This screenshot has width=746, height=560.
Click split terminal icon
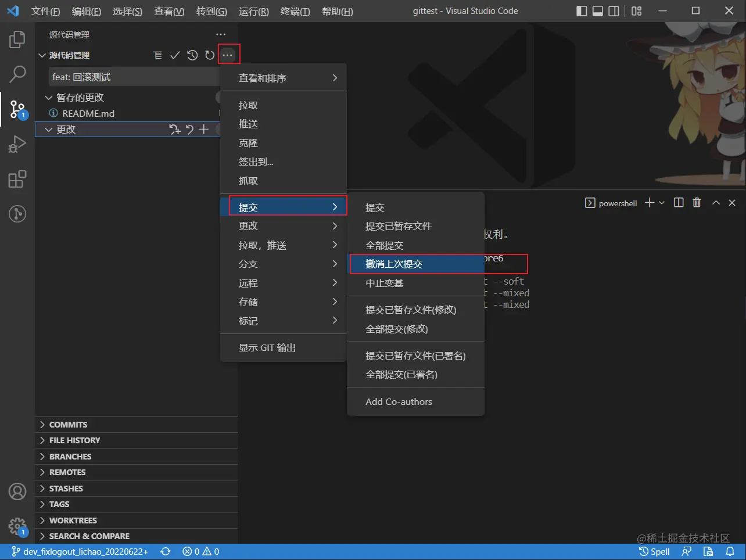click(679, 203)
